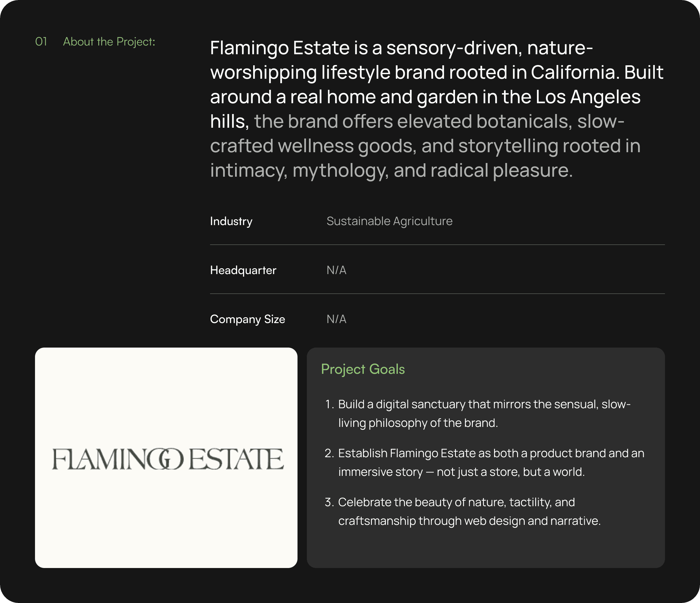This screenshot has width=700, height=603.
Task: Select the Project Goals heading
Action: tap(363, 369)
